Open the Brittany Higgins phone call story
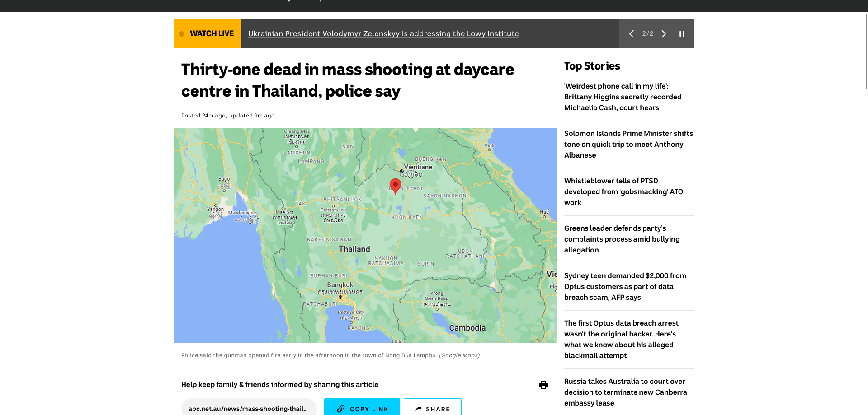The height and width of the screenshot is (415, 868). click(x=623, y=97)
